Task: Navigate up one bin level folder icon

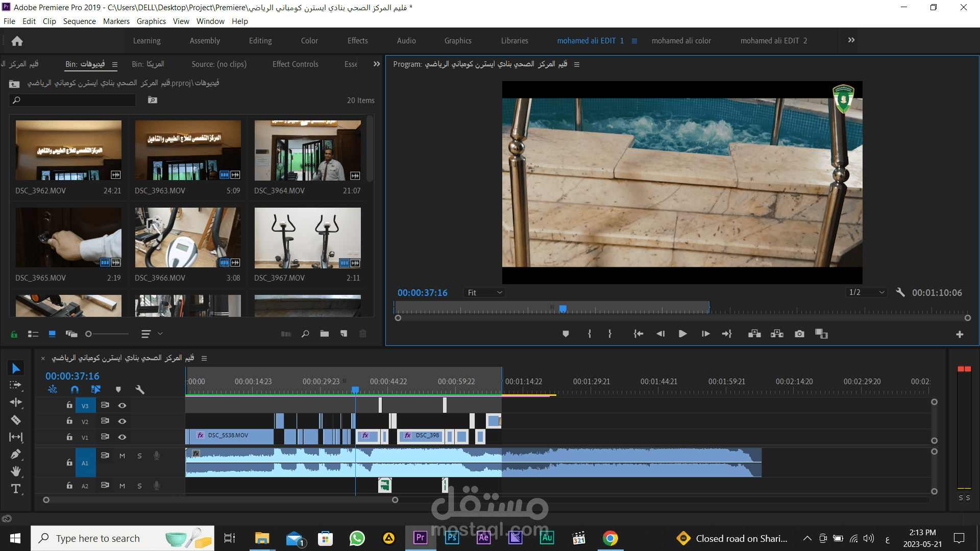Action: 14,83
